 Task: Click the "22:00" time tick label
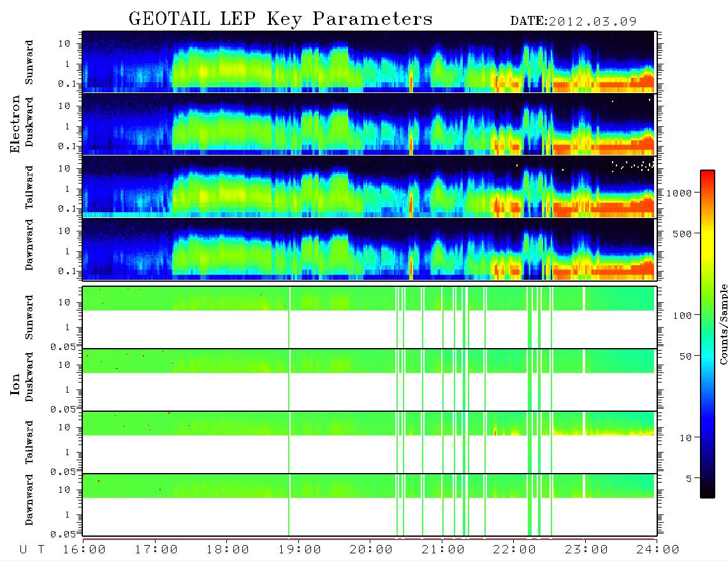(515, 550)
